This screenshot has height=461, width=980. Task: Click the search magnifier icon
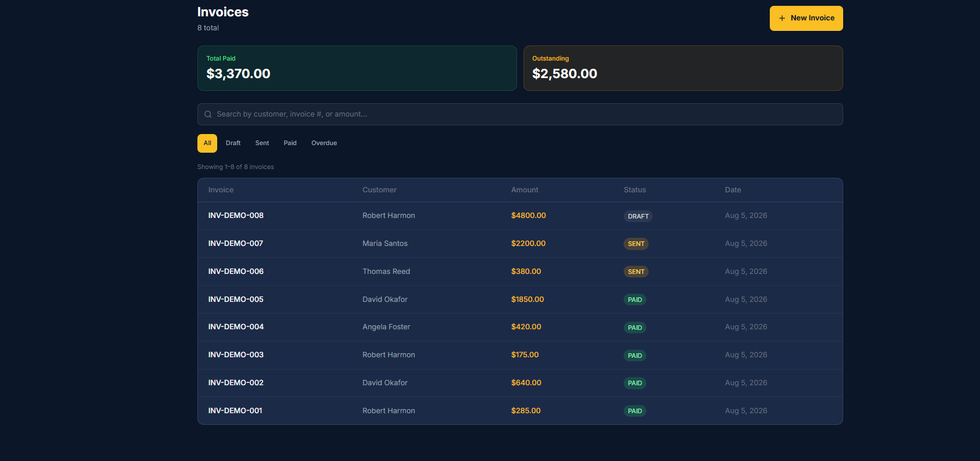208,114
